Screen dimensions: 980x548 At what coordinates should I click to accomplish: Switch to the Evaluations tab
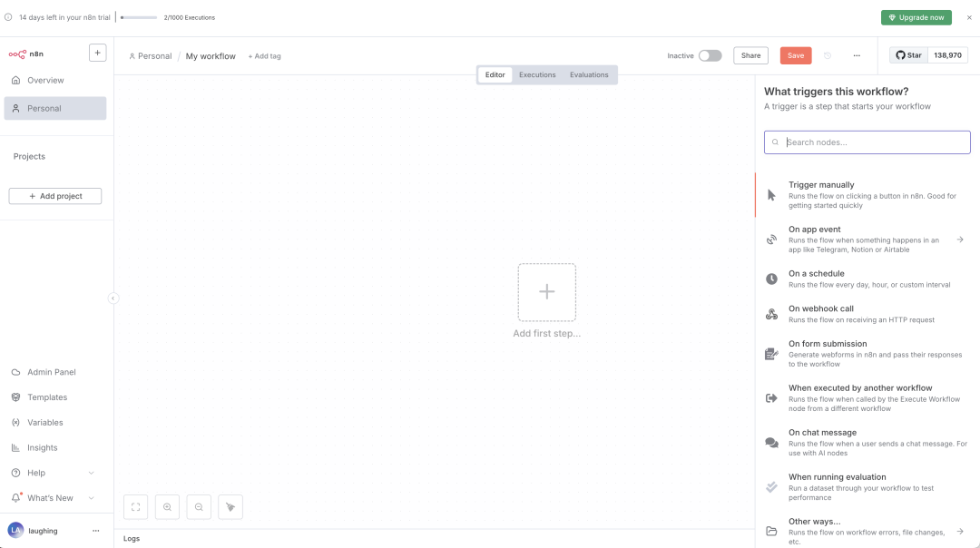pos(589,75)
